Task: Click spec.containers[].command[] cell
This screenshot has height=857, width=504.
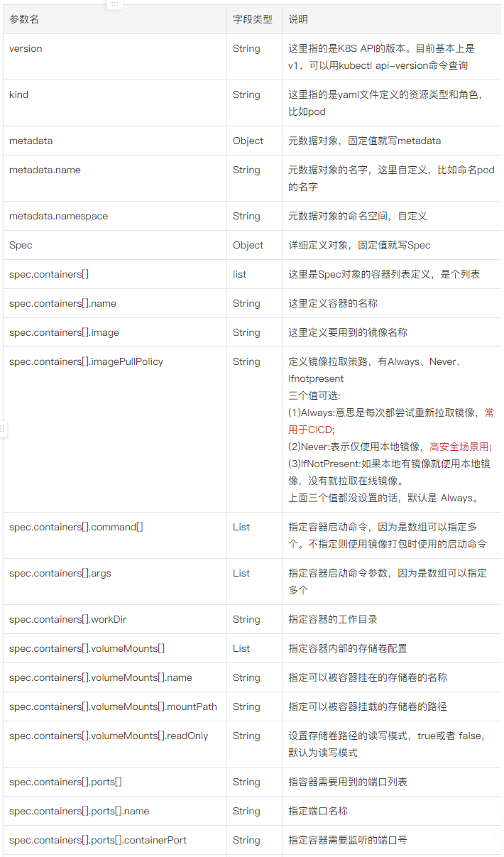Action: [x=115, y=535]
